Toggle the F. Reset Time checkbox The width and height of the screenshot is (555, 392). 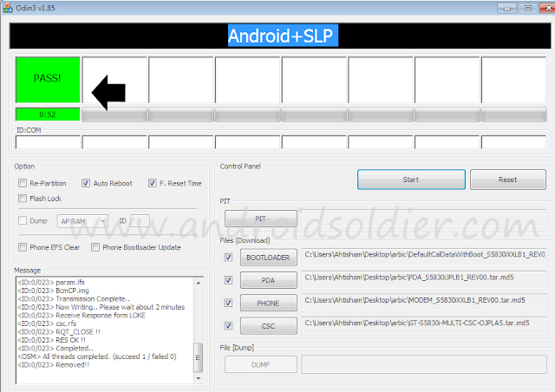pyautogui.click(x=153, y=183)
